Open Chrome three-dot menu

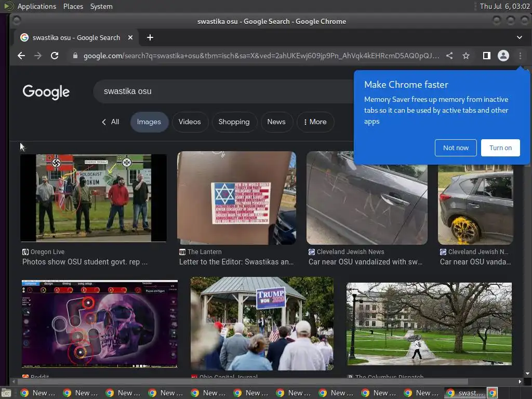[520, 56]
